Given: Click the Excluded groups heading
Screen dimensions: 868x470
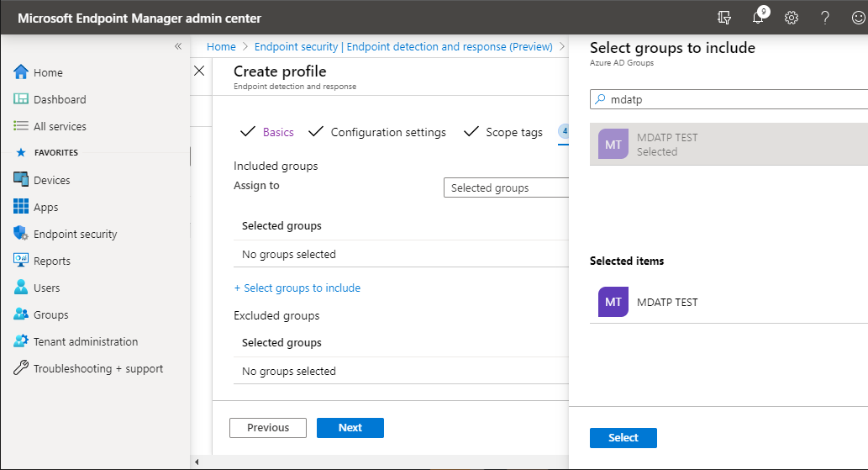Looking at the screenshot, I should point(276,315).
